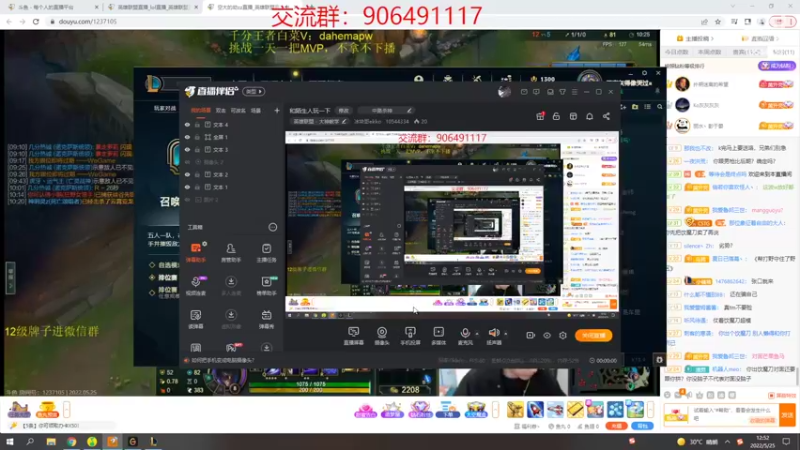This screenshot has width=800, height=450.
Task: Expand the arrow after 太空魔盒 gift
Action: pyautogui.click(x=495, y=409)
